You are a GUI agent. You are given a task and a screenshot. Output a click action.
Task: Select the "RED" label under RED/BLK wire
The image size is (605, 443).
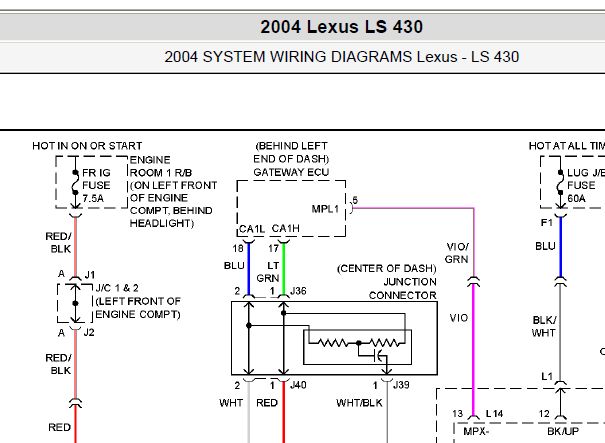[x=59, y=428]
